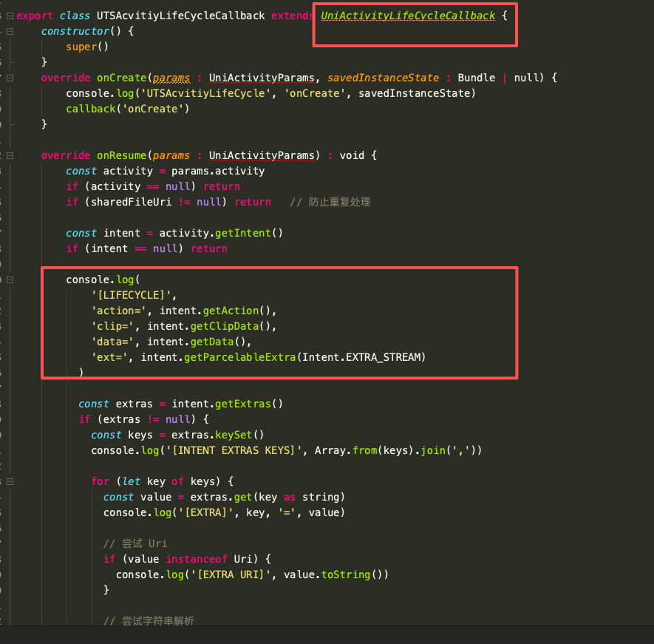Fold the onCreate method in gutter

(10, 78)
